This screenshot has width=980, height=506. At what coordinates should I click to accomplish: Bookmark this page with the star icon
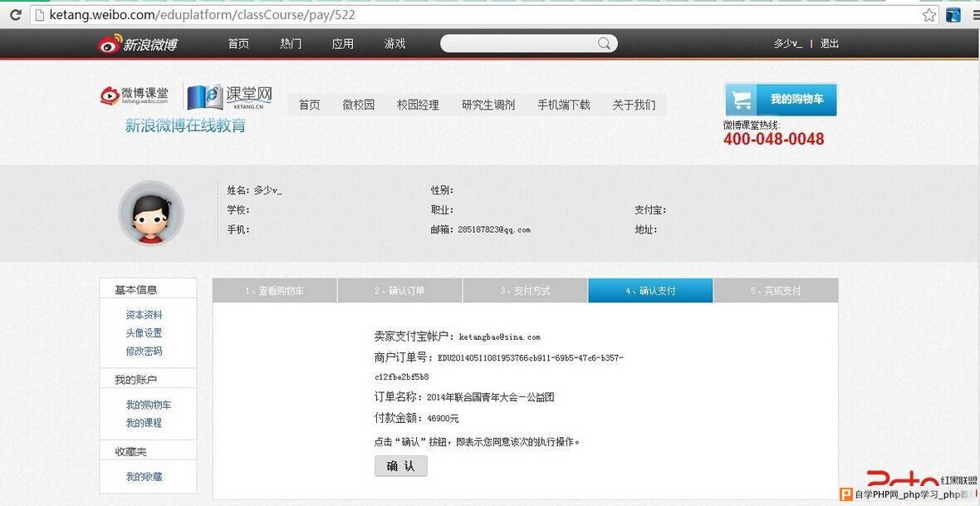(x=929, y=15)
